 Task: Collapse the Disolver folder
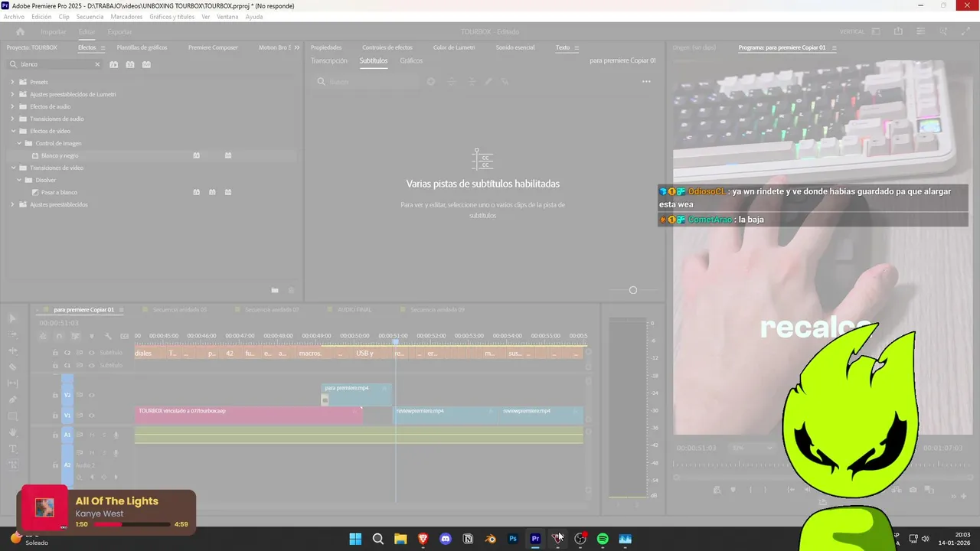pyautogui.click(x=19, y=180)
